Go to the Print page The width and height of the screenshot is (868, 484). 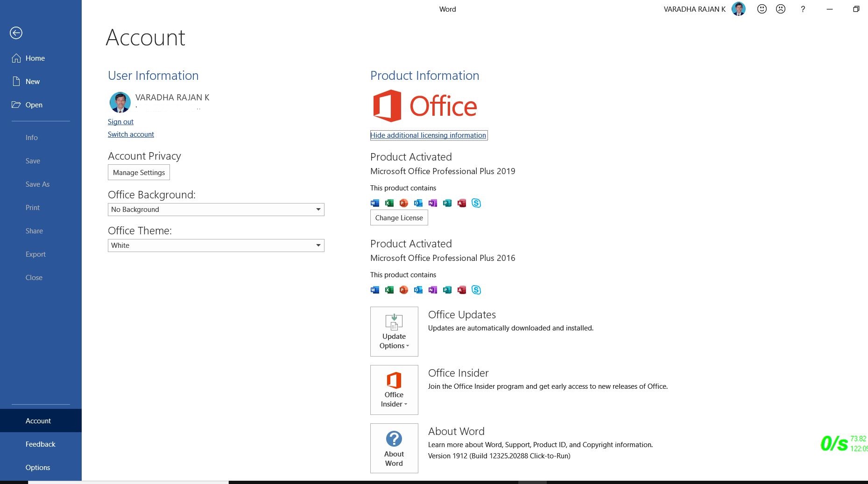tap(41, 208)
